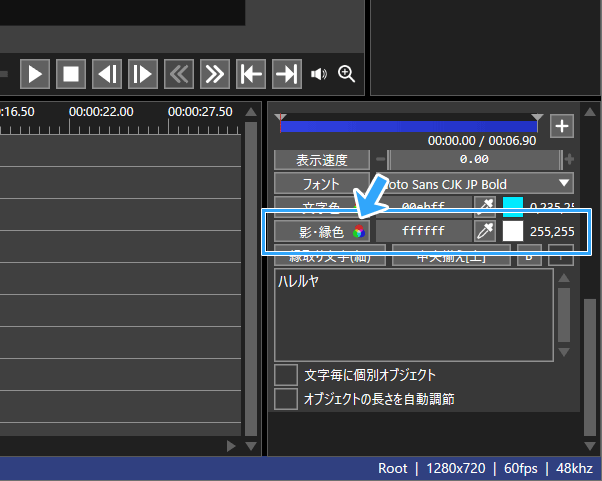
Task: Click the 48khz status bar entry
Action: pyautogui.click(x=574, y=468)
